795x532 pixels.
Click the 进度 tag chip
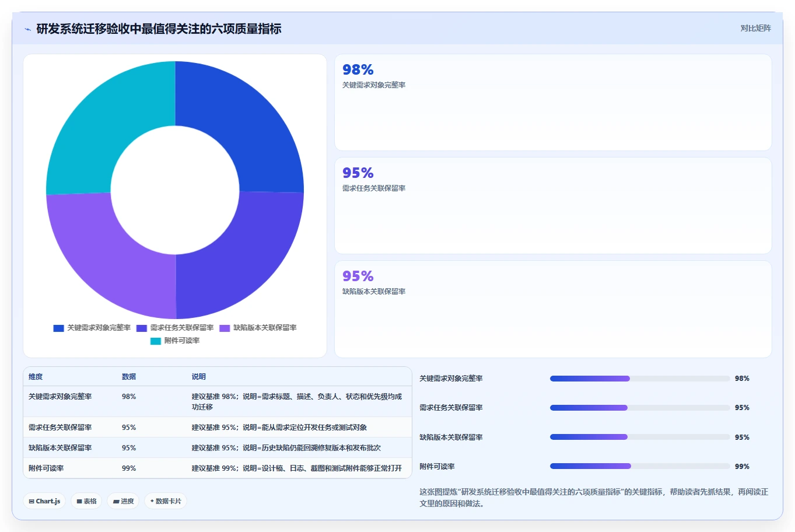click(x=123, y=501)
